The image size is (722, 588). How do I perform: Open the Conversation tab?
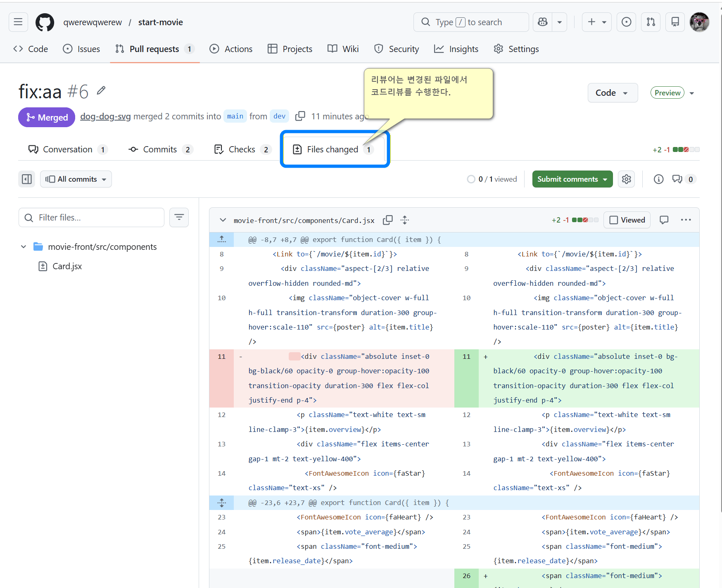click(x=68, y=149)
